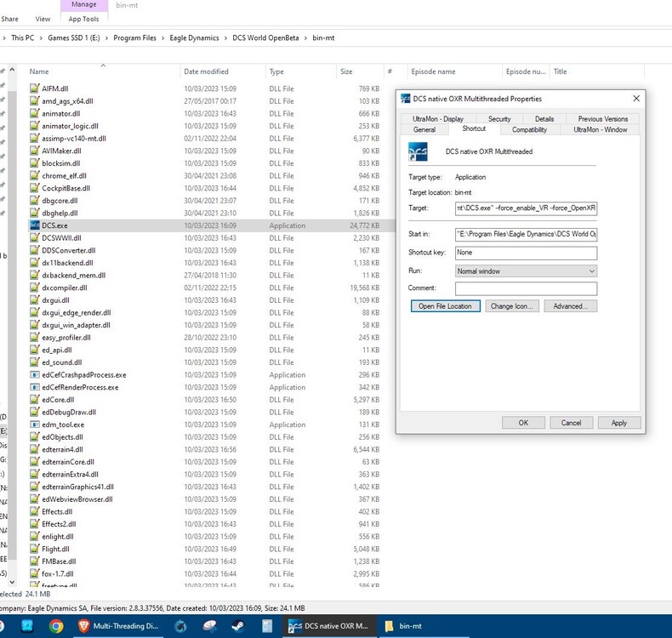This screenshot has height=638, width=672.
Task: Expand breadcrumb arrow after This PC
Action: tap(41, 38)
